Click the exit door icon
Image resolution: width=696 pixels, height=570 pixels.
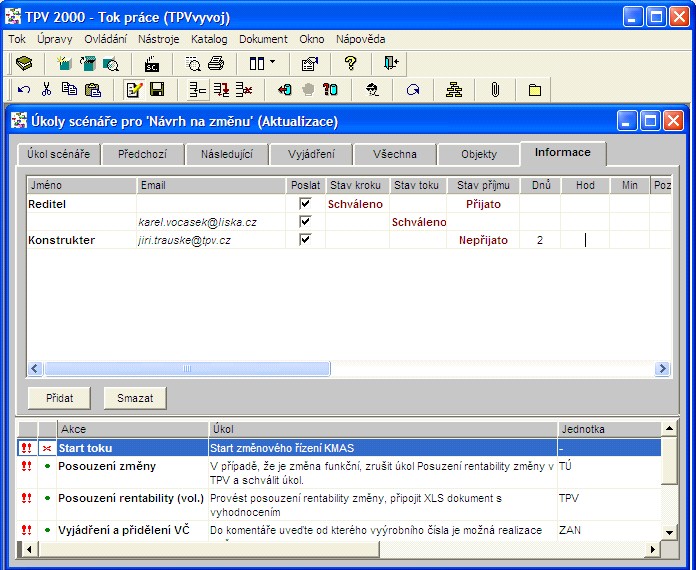391,63
